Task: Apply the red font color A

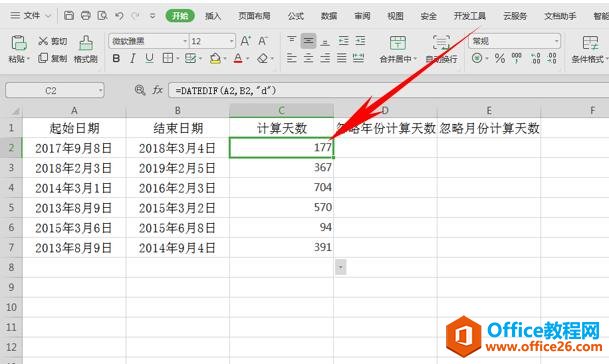Action: (x=238, y=59)
